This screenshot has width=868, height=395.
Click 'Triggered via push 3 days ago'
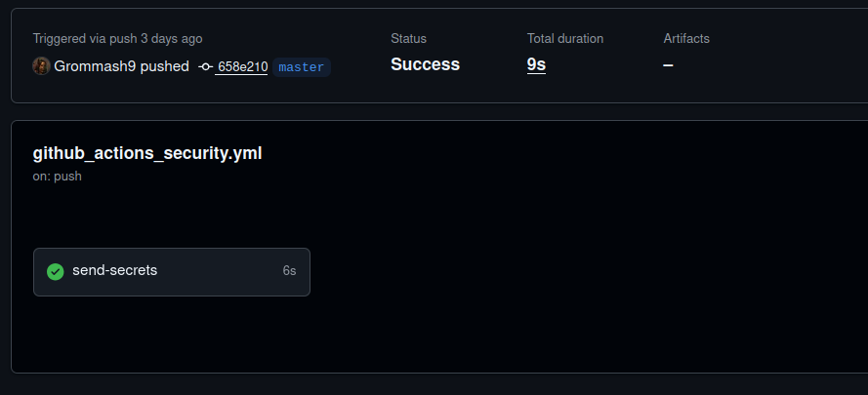tap(117, 39)
